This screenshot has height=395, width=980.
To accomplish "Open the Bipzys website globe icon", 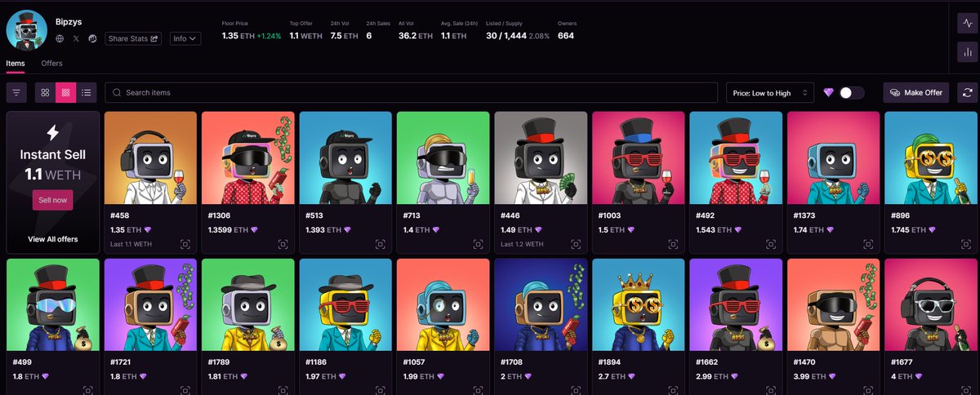I will [60, 38].
